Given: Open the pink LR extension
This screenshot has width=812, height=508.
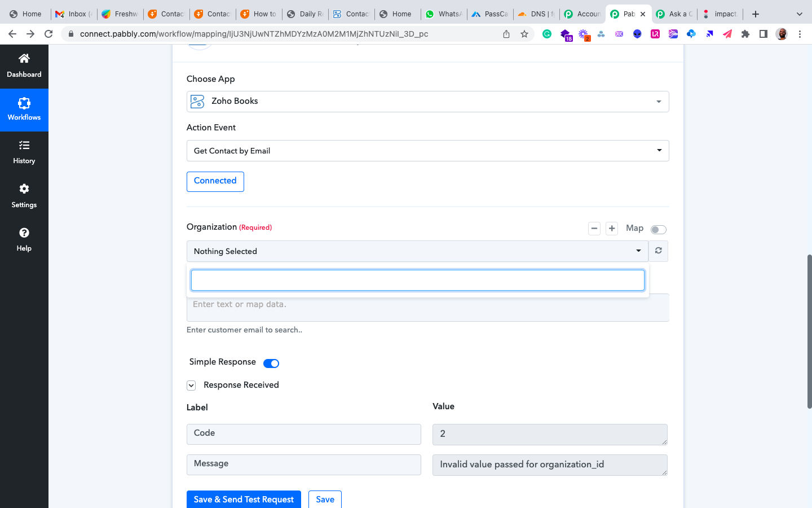Looking at the screenshot, I should (x=655, y=34).
